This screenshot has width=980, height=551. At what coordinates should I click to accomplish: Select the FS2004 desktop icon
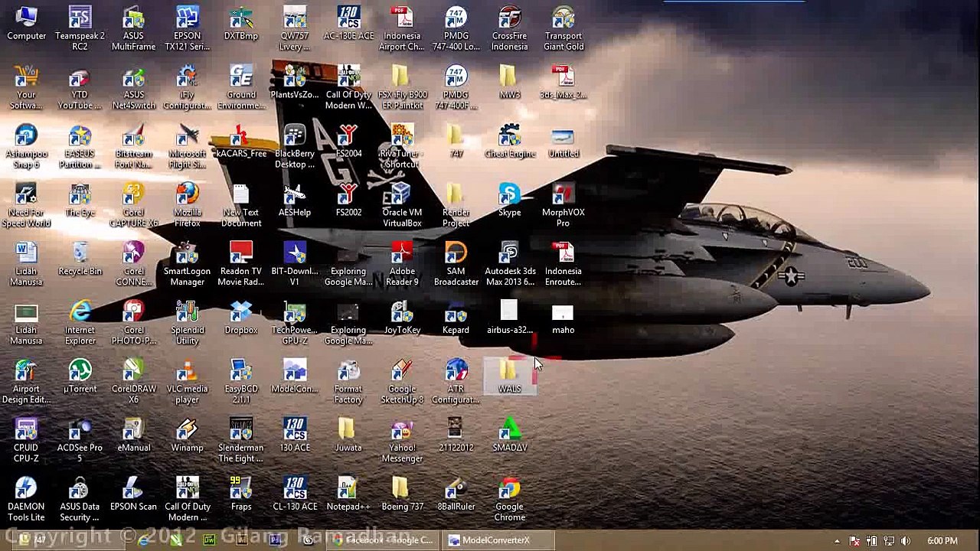point(348,142)
